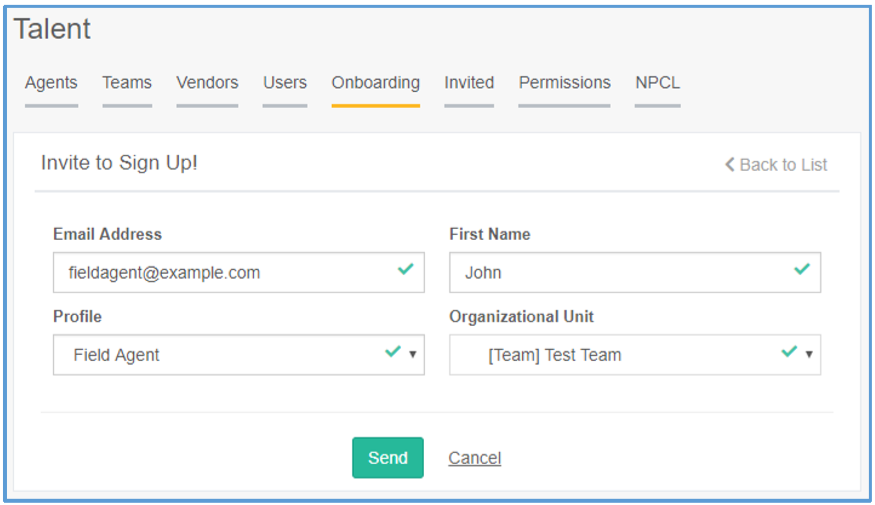The height and width of the screenshot is (505, 875).
Task: Click the green checkmark in First Name field
Action: coord(801,270)
